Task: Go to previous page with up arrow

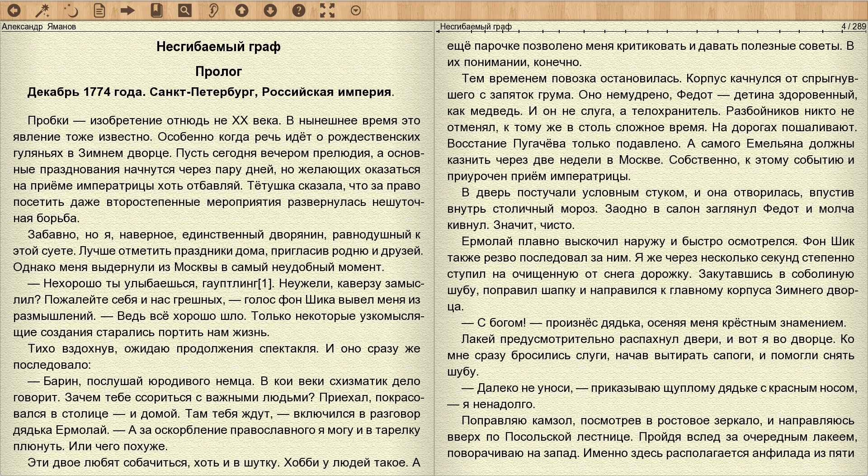Action: point(242,10)
